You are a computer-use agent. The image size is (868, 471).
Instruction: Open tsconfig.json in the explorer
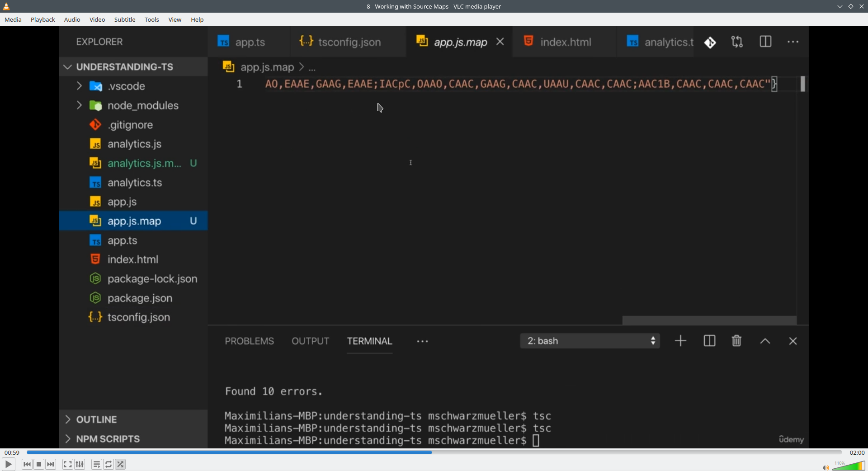[133, 317]
